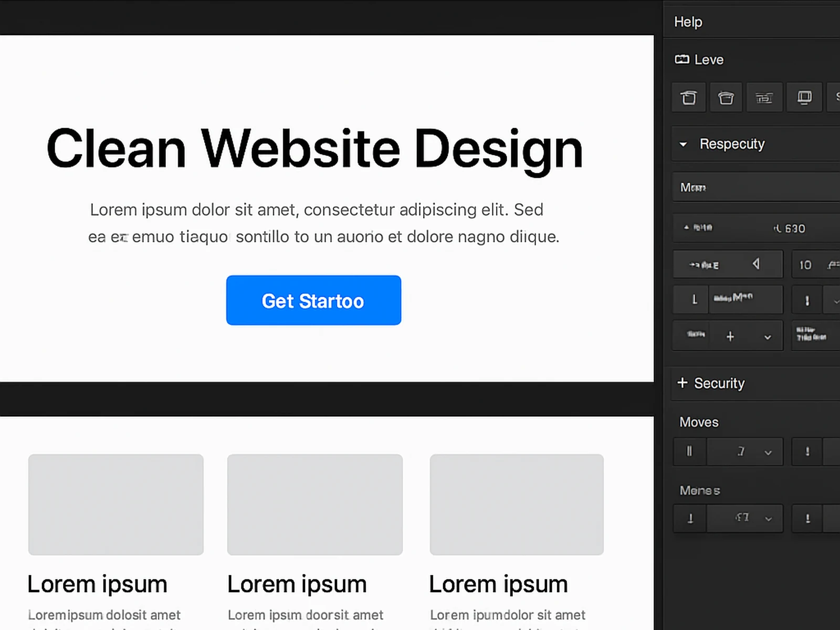This screenshot has width=840, height=630.
Task: Click the plus icon in the Respecuty grid
Action: 730,336
